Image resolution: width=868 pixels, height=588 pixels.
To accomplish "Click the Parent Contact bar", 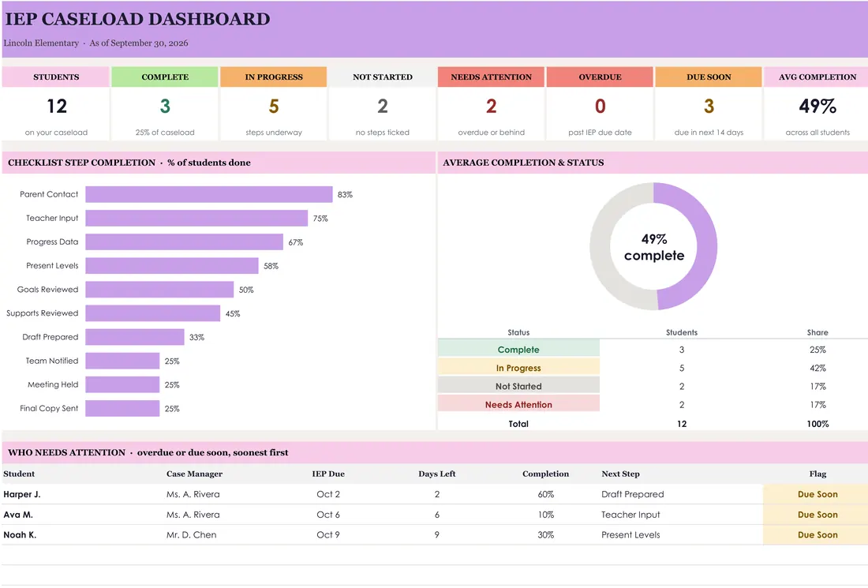I will click(208, 194).
